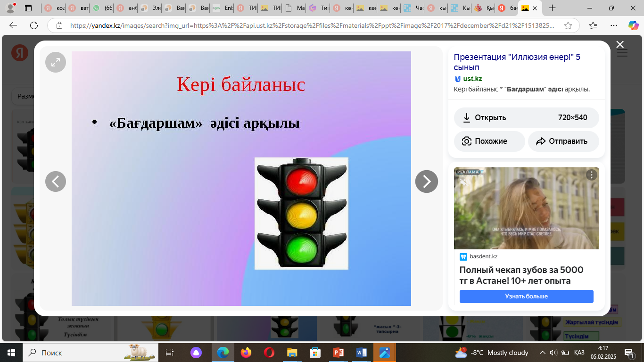
Task: Open Word from the taskbar
Action: [362, 353]
